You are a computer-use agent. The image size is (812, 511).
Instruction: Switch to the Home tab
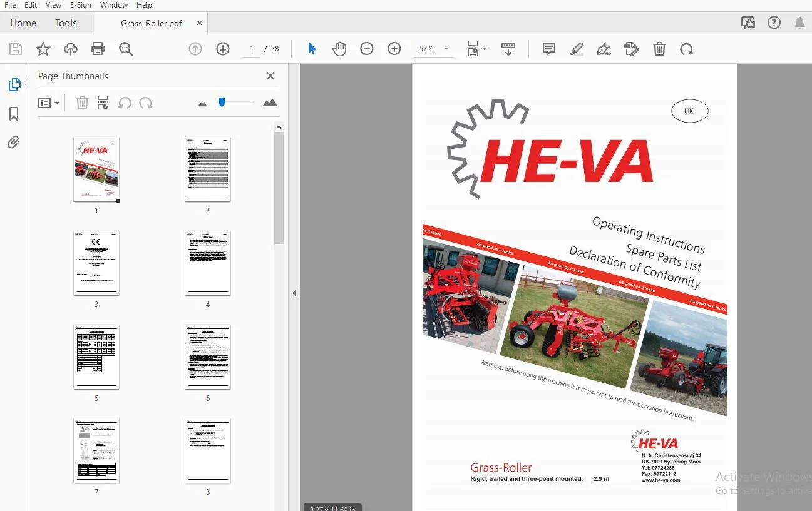[x=23, y=23]
